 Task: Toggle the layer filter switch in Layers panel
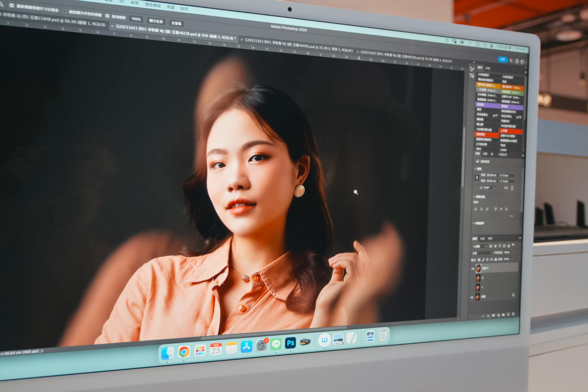513,245
